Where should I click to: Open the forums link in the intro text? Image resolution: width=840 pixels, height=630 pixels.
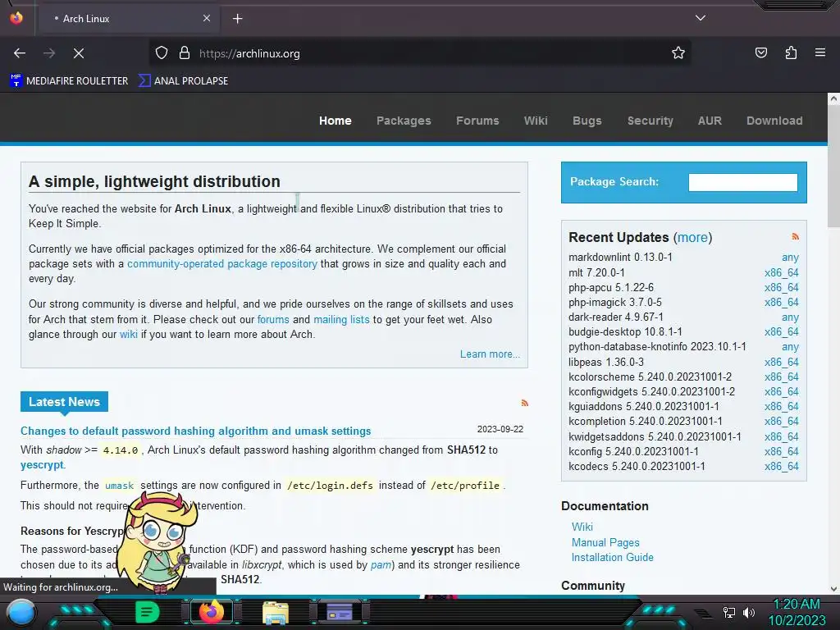272,319
